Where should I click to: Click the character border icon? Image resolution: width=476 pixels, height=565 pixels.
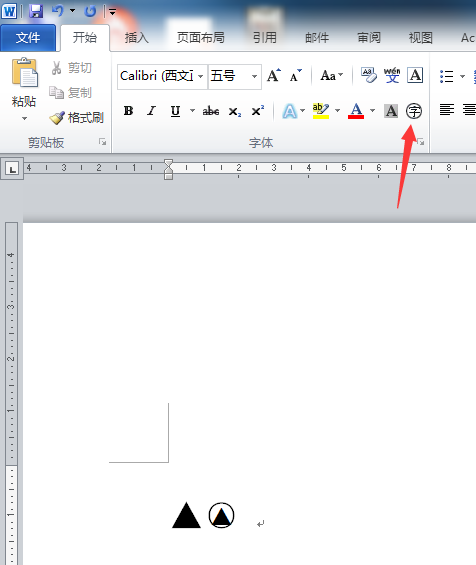coord(415,75)
